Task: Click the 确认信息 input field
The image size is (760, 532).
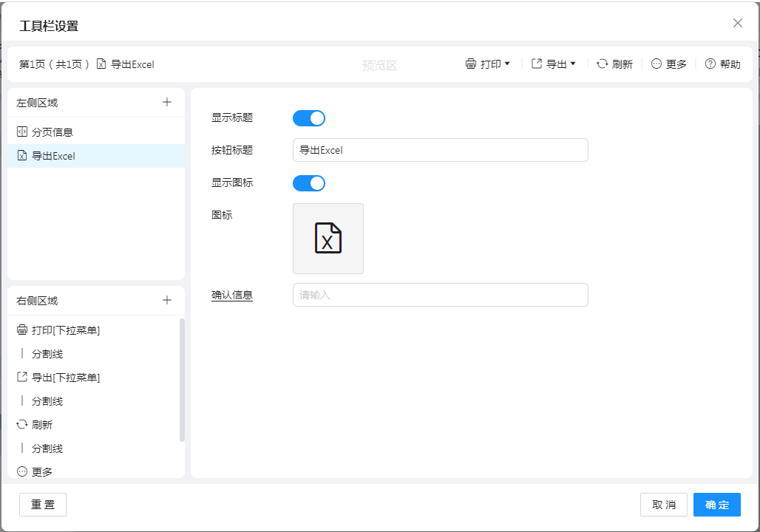Action: (x=440, y=295)
